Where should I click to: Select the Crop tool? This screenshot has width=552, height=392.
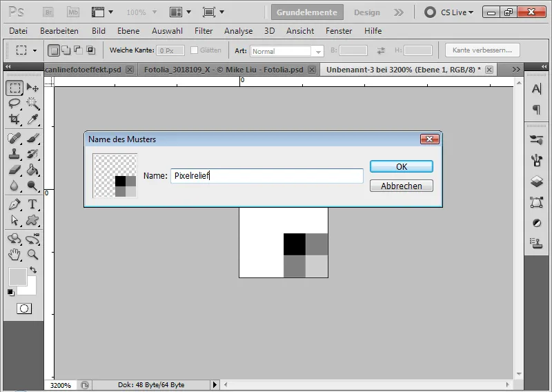tap(14, 119)
